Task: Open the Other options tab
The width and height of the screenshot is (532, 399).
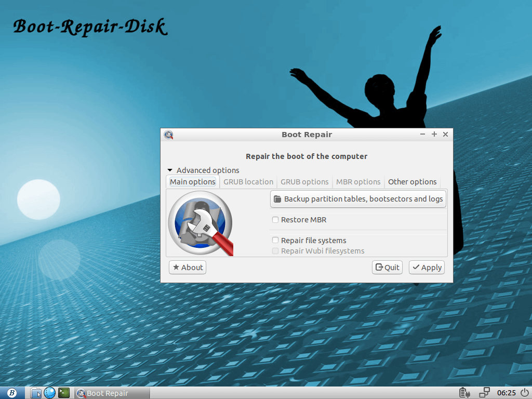Action: click(412, 182)
